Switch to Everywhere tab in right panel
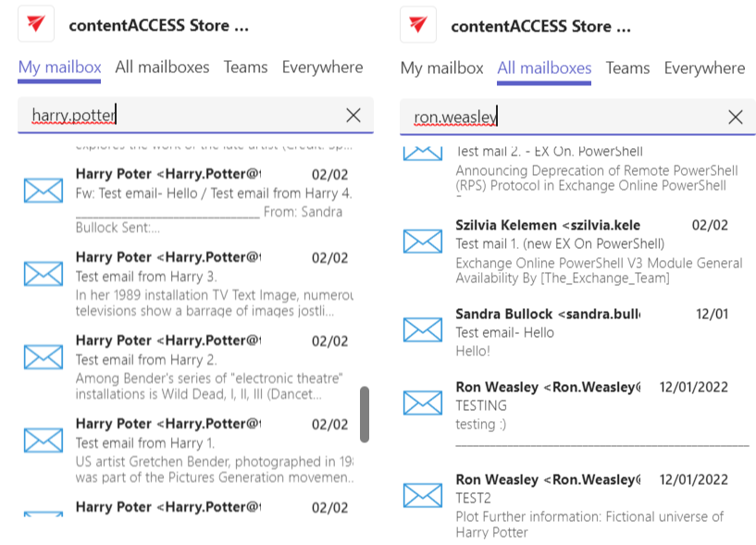756x545 pixels. coord(704,68)
